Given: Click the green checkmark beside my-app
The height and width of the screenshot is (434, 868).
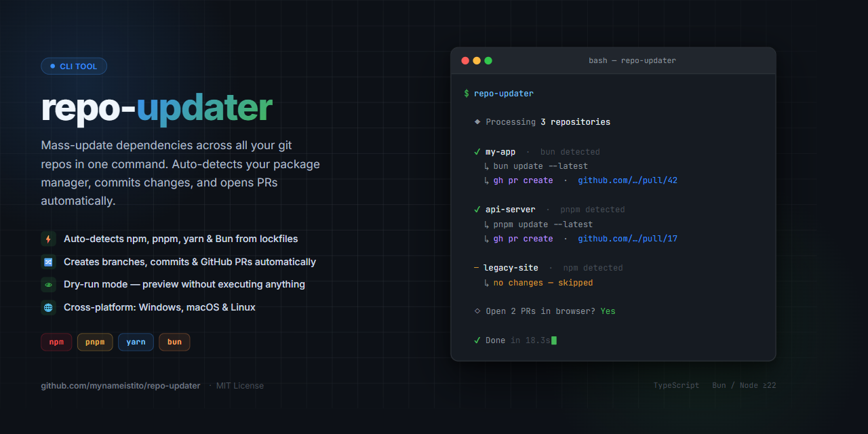Looking at the screenshot, I should (x=477, y=152).
